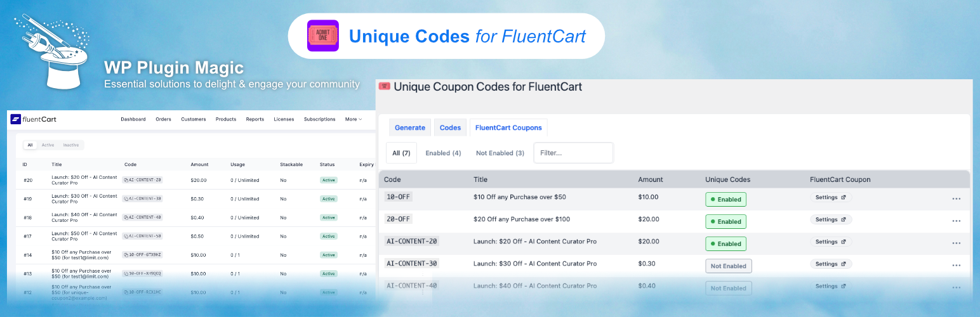This screenshot has width=980, height=317.
Task: Toggle Not Enabled badge for AI-CONTENT-40
Action: tap(729, 288)
